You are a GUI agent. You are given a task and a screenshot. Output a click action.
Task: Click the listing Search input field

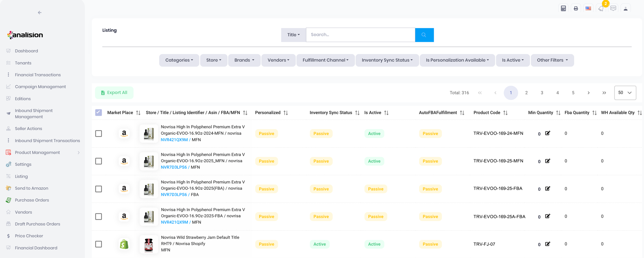coord(360,35)
